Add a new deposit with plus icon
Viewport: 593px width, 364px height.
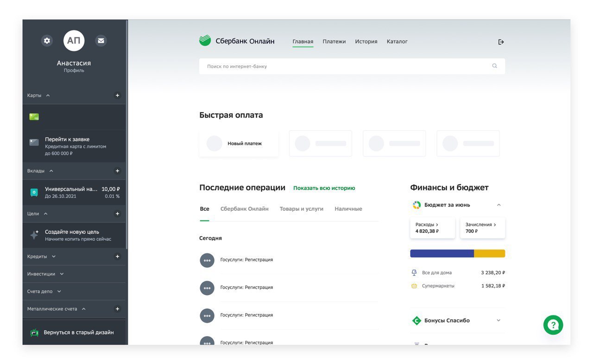[117, 171]
